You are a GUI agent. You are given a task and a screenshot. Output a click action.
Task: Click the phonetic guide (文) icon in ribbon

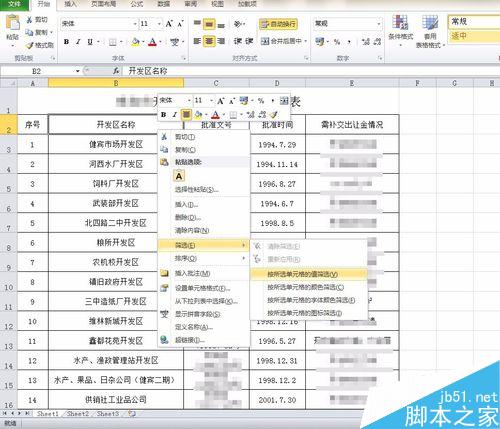174,42
